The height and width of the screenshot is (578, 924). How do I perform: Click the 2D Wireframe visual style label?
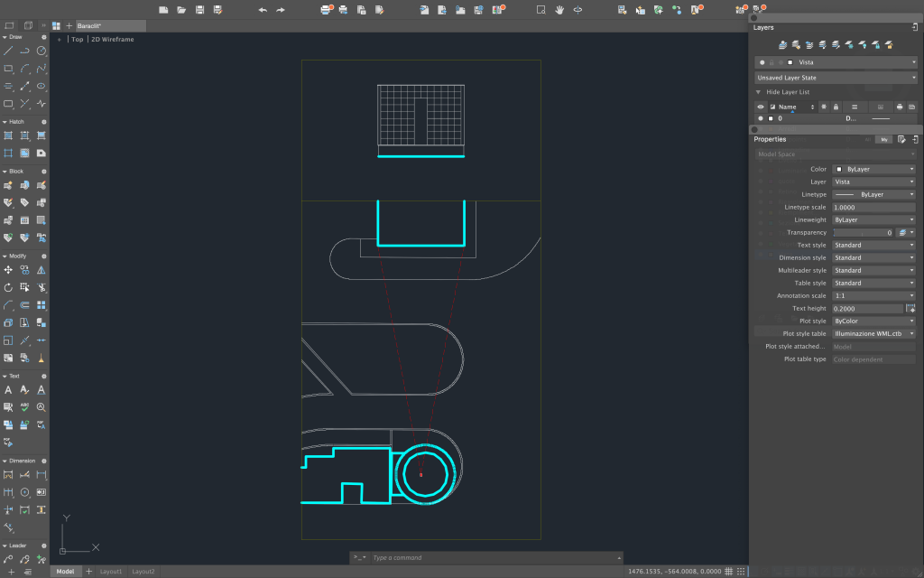click(113, 40)
